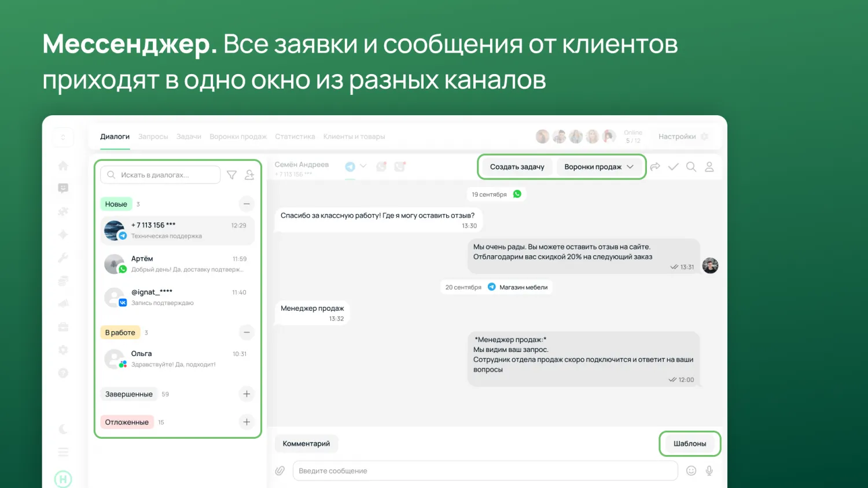The width and height of the screenshot is (868, 488).
Task: Collapse the Новые dialog group
Action: tap(247, 204)
